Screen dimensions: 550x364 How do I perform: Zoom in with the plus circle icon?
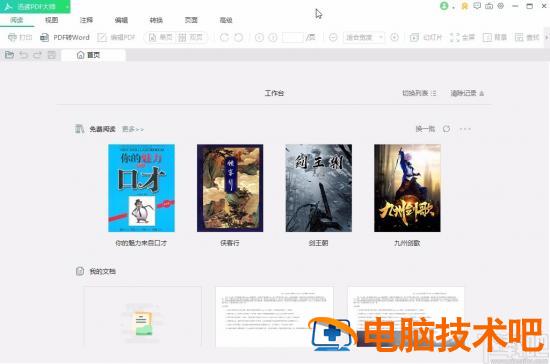tap(394, 37)
